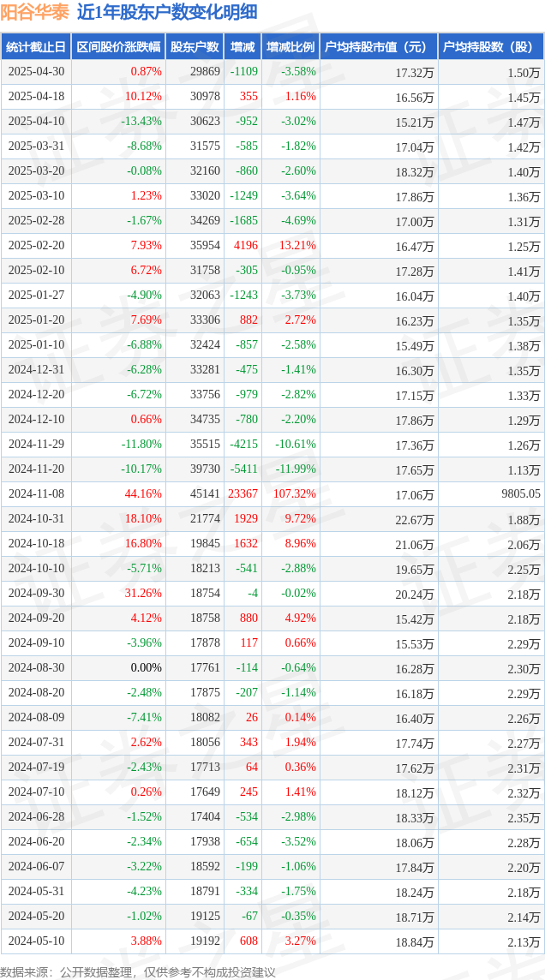Click the 2025-04-30 date cell
Screen dimensions: 545x980
(x=36, y=72)
